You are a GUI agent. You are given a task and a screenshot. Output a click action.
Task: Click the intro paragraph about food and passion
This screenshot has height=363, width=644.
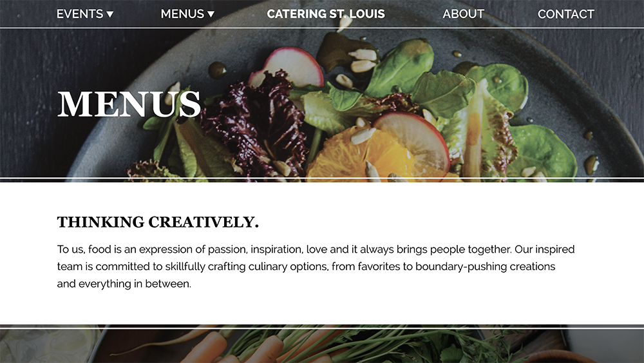coord(316,266)
